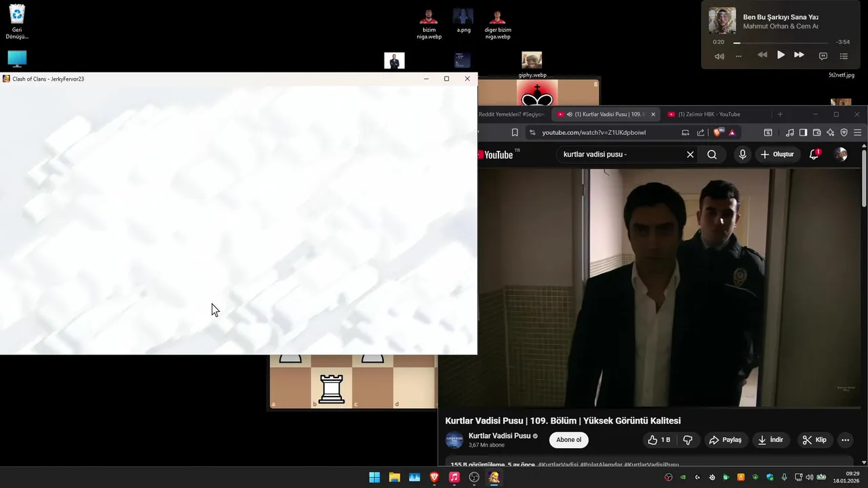Open the playing-next queue list in mini player

coord(844,56)
